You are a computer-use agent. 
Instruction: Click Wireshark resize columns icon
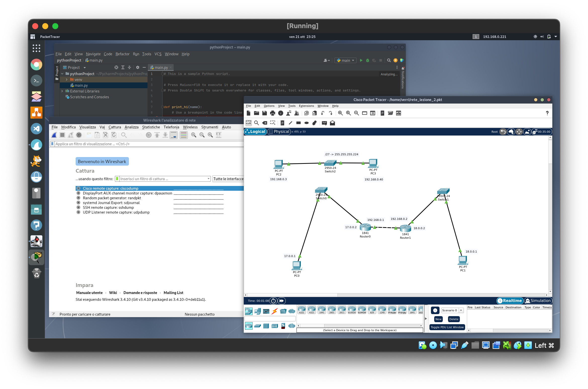coord(219,135)
